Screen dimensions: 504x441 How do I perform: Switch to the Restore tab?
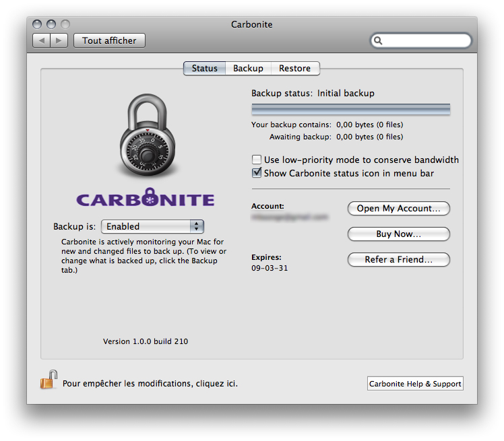tap(294, 69)
